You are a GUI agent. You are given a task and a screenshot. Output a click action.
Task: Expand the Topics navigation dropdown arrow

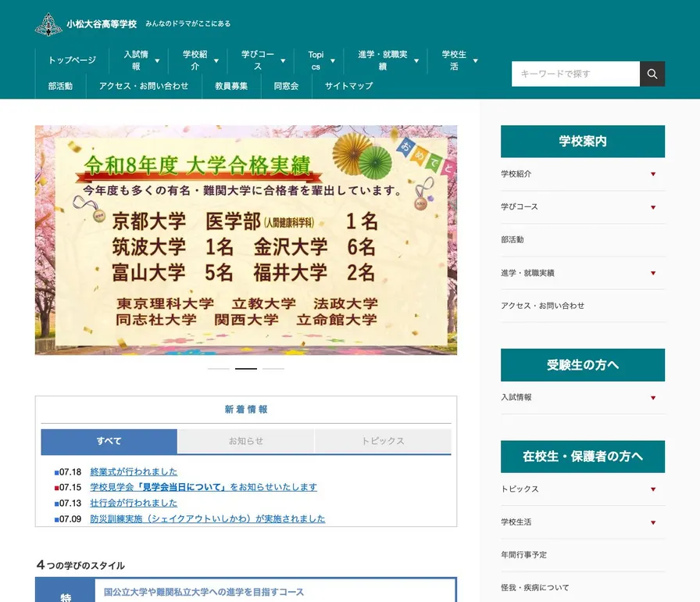pos(333,61)
